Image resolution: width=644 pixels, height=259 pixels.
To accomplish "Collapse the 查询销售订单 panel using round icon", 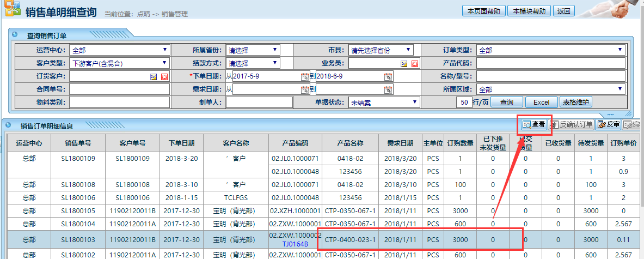I will pos(15,35).
